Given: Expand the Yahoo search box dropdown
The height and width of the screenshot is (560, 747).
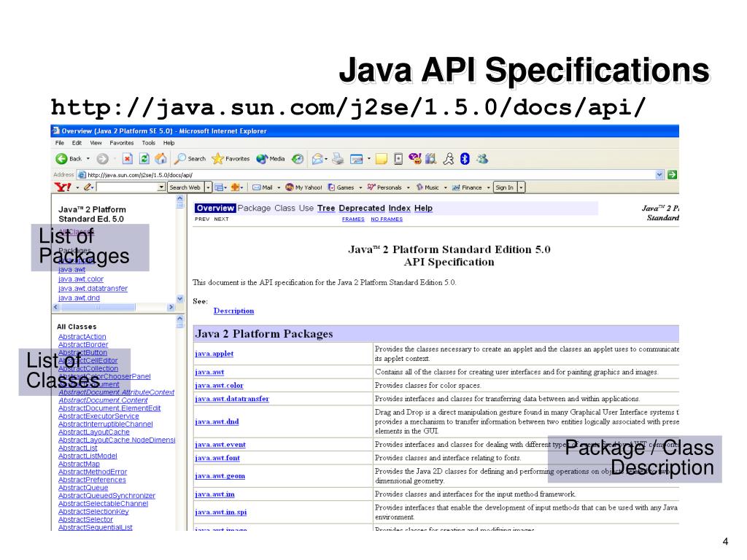Looking at the screenshot, I should (162, 187).
